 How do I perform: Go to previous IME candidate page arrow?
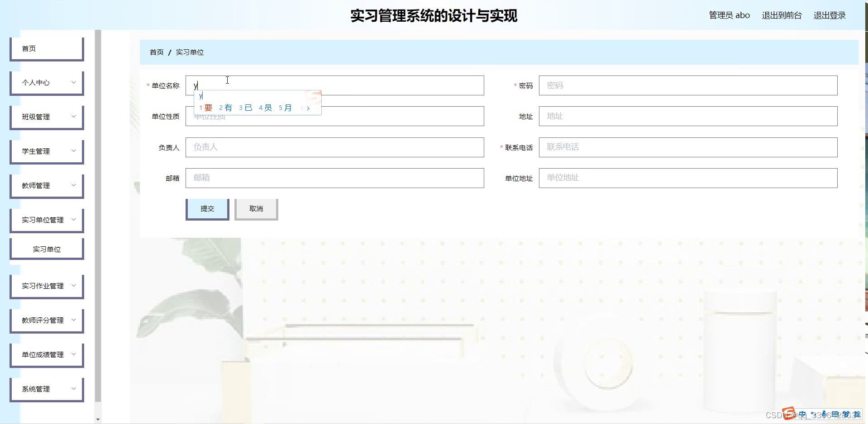click(x=302, y=108)
